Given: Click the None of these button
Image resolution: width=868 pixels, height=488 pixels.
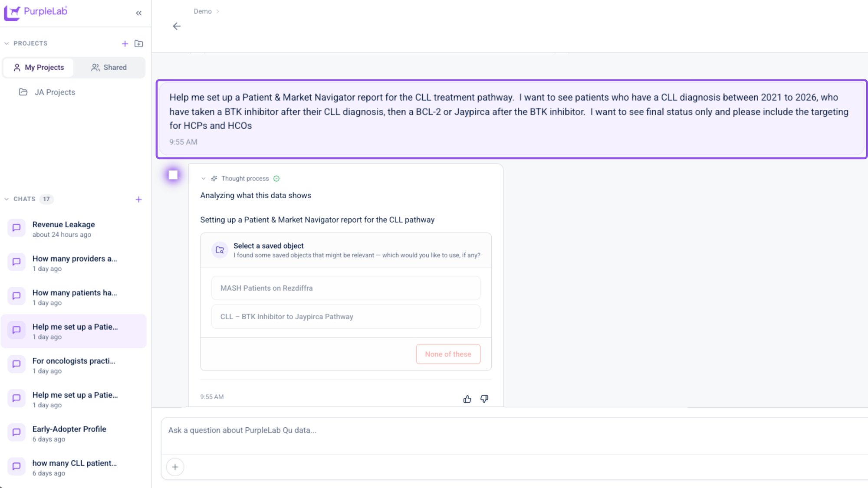Looking at the screenshot, I should tap(448, 354).
